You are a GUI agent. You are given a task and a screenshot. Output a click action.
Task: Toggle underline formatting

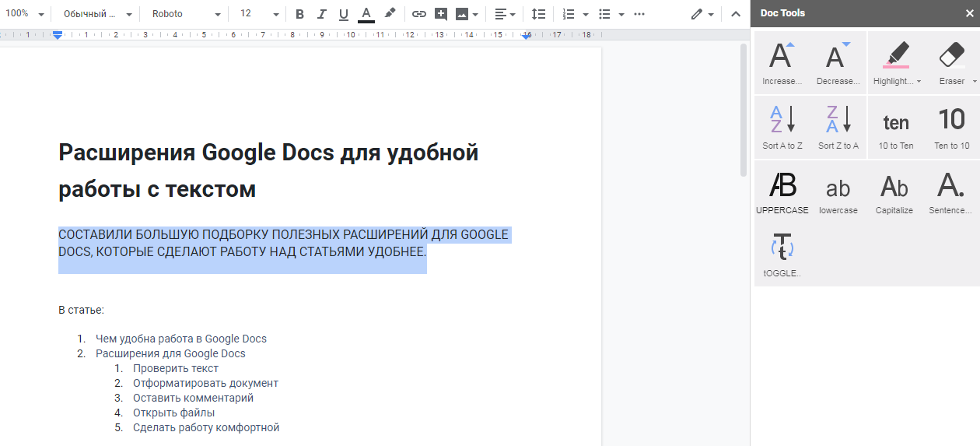(344, 14)
